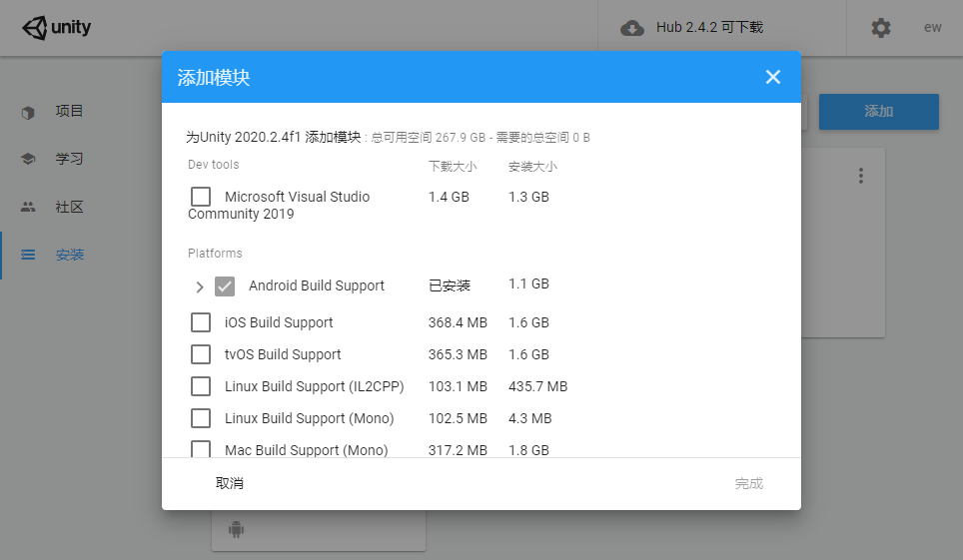Click the 安装大小 column header
The width and height of the screenshot is (963, 560).
pos(532,167)
